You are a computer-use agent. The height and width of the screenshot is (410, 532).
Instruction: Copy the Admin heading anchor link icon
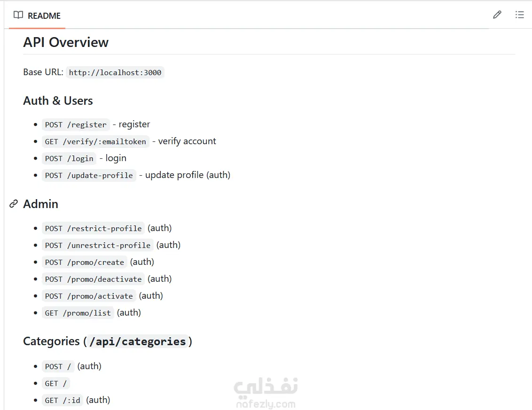point(14,204)
